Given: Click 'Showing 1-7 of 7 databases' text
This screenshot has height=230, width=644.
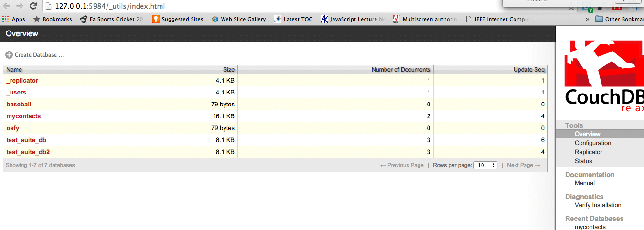Looking at the screenshot, I should [x=40, y=165].
